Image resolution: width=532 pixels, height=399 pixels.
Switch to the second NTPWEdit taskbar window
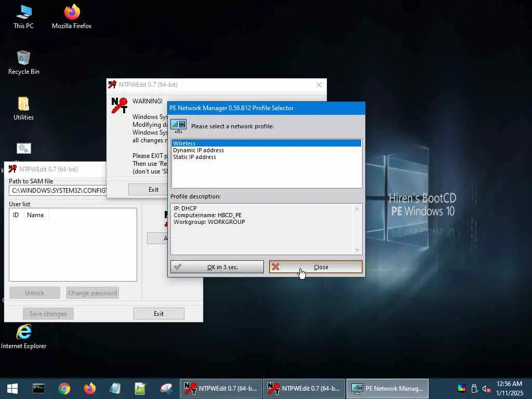[303, 389]
